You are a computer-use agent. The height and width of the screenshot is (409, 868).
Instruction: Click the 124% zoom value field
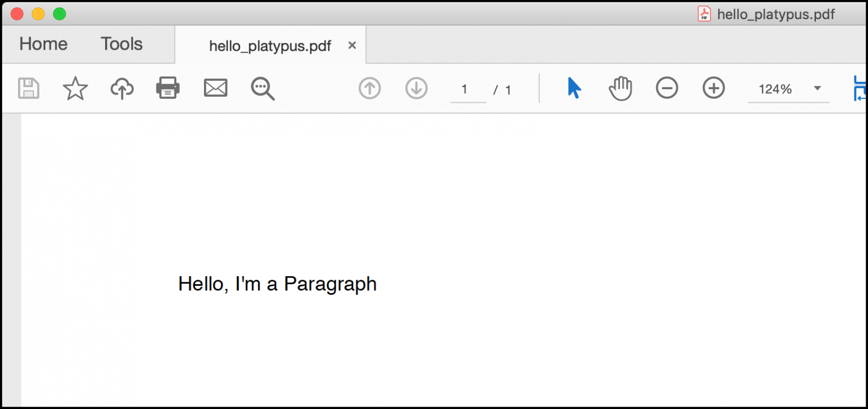pos(775,89)
